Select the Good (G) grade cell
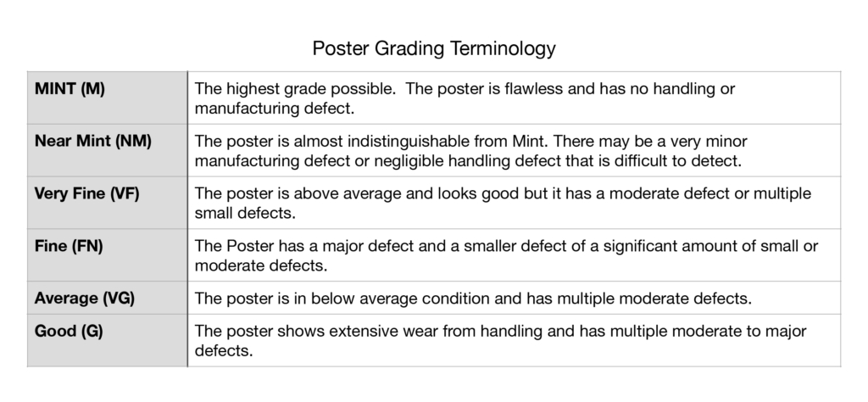The width and height of the screenshot is (868, 402). click(x=108, y=340)
